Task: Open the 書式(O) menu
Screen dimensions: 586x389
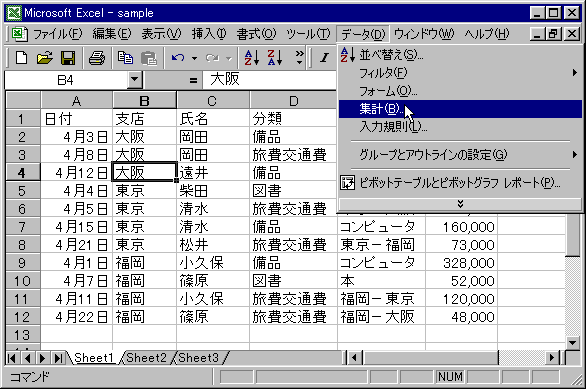Action: point(256,34)
